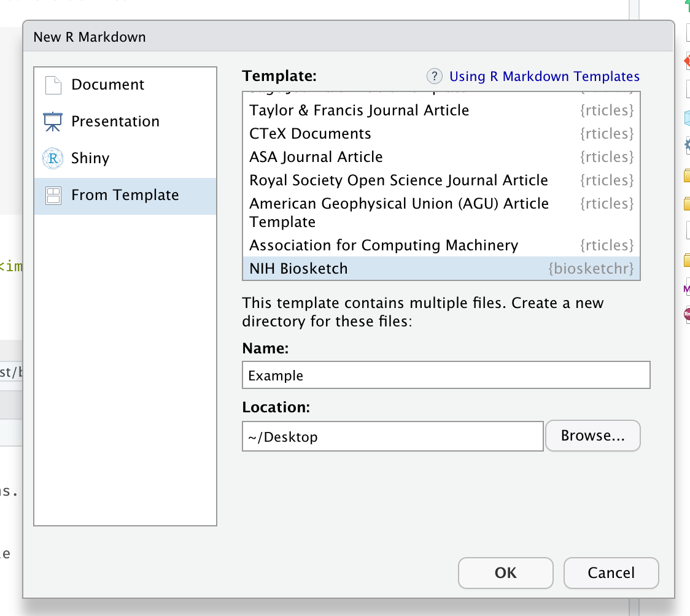Click the "Template:" heading label
The image size is (690, 616).
pyautogui.click(x=279, y=76)
